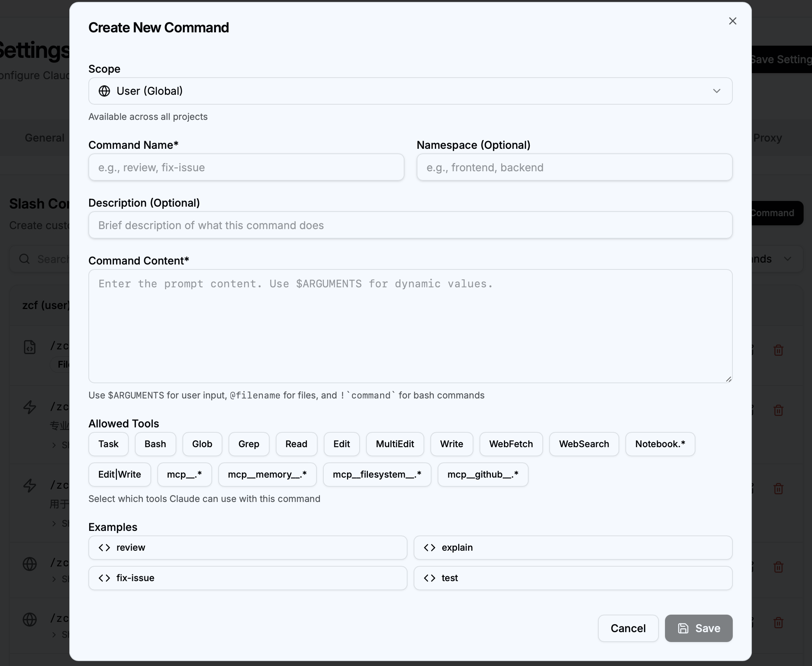Viewport: 812px width, 666px height.
Task: Click the globe icon in the Scope field
Action: pyautogui.click(x=104, y=91)
